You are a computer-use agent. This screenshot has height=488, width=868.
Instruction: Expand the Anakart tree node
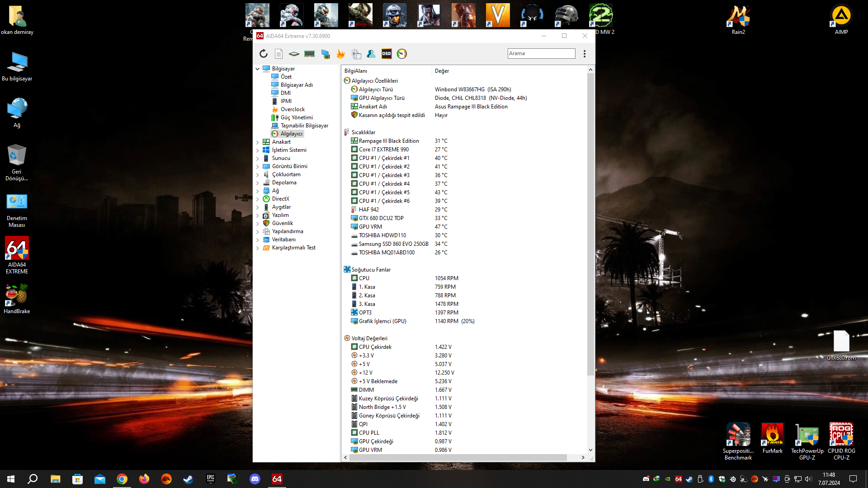(258, 142)
